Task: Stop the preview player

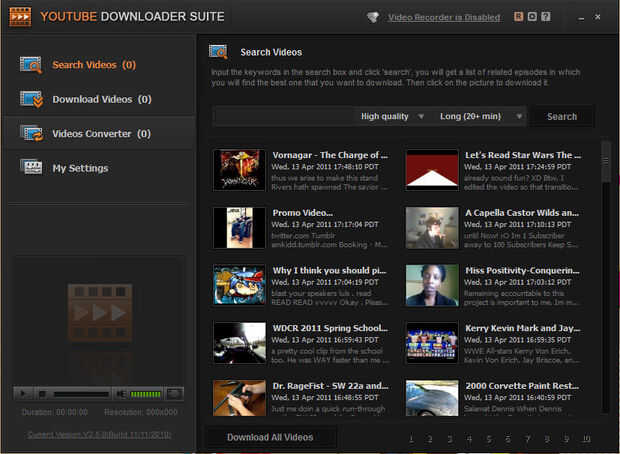Action: click(x=42, y=394)
